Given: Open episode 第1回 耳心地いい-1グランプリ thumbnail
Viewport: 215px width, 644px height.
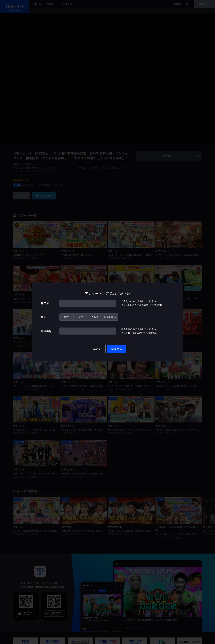Looking at the screenshot, I should tap(84, 234).
